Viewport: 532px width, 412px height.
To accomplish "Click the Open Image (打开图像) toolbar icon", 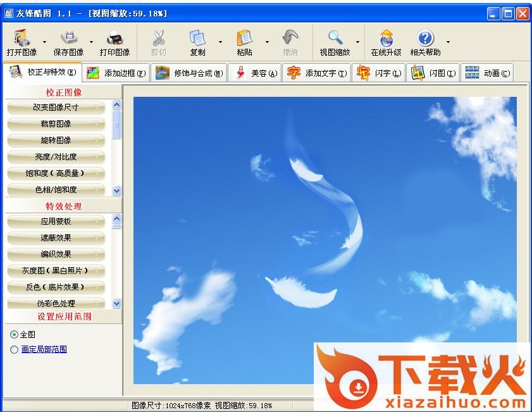I will [x=22, y=38].
